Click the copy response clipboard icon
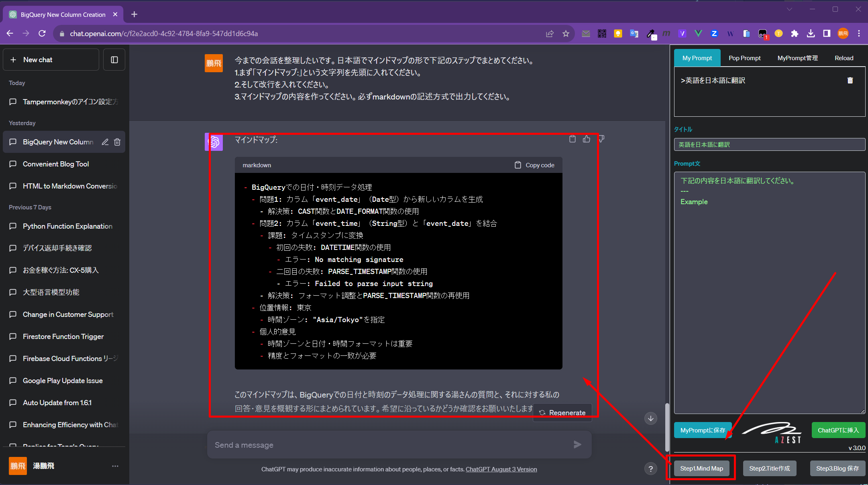 pos(573,139)
